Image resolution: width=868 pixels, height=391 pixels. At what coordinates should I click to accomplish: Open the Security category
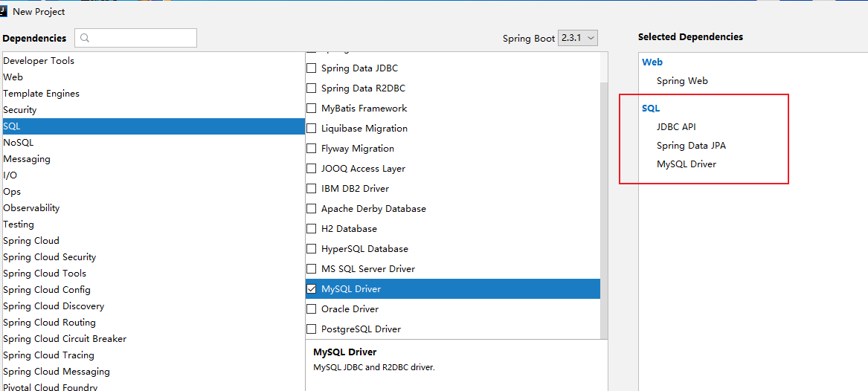point(152,110)
